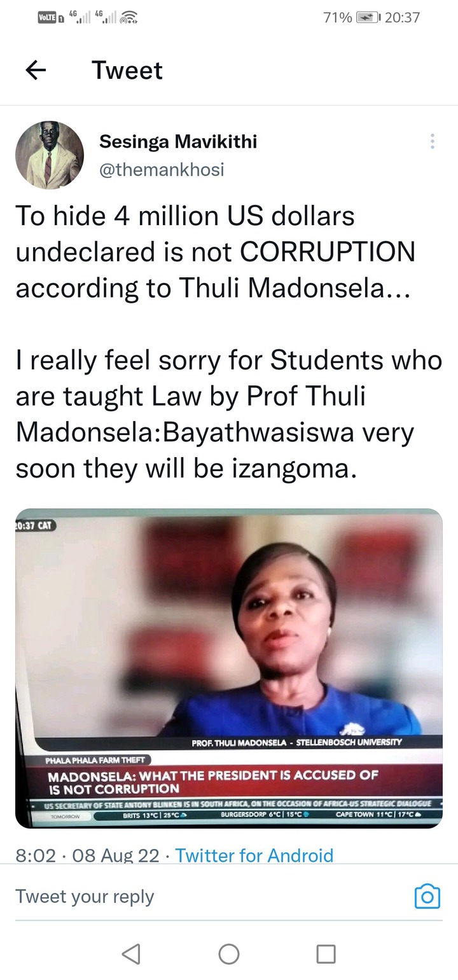Tap the Android back navigation triangle
Viewport: 458px width, 980px height.
point(131,953)
